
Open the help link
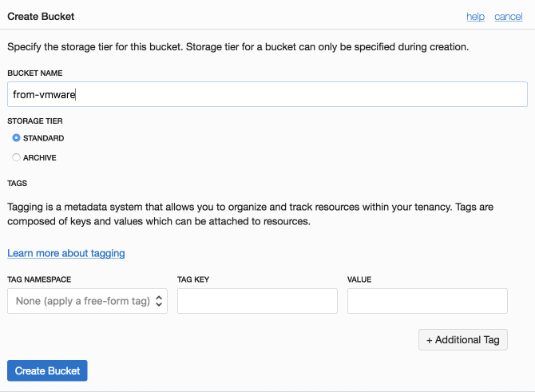tap(475, 17)
